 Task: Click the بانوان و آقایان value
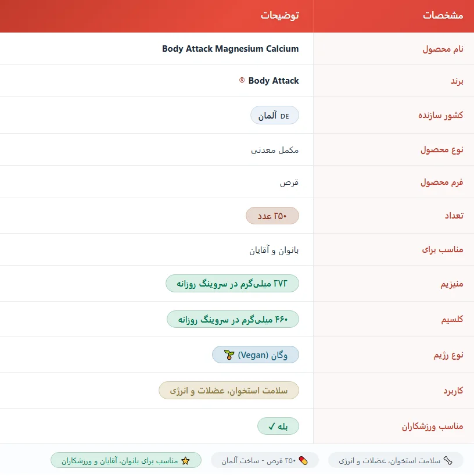[274, 250]
